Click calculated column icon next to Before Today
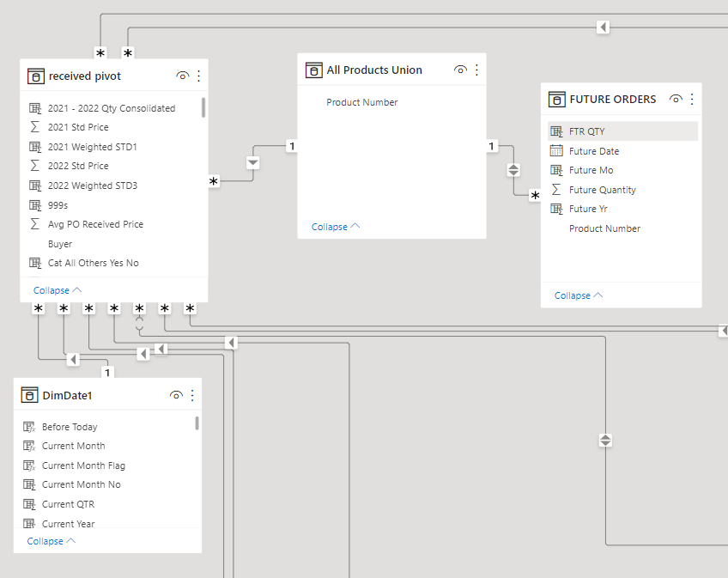The width and height of the screenshot is (728, 578). tap(29, 427)
